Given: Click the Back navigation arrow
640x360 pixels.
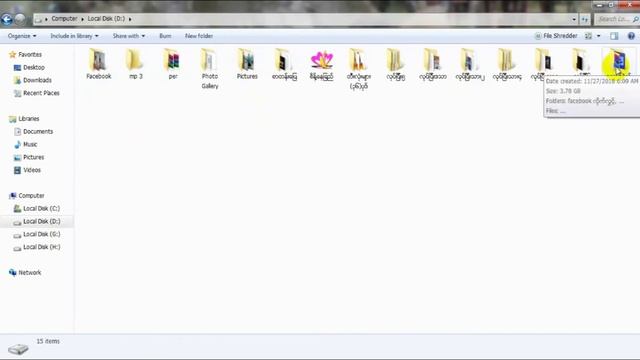Looking at the screenshot, I should coord(7,19).
